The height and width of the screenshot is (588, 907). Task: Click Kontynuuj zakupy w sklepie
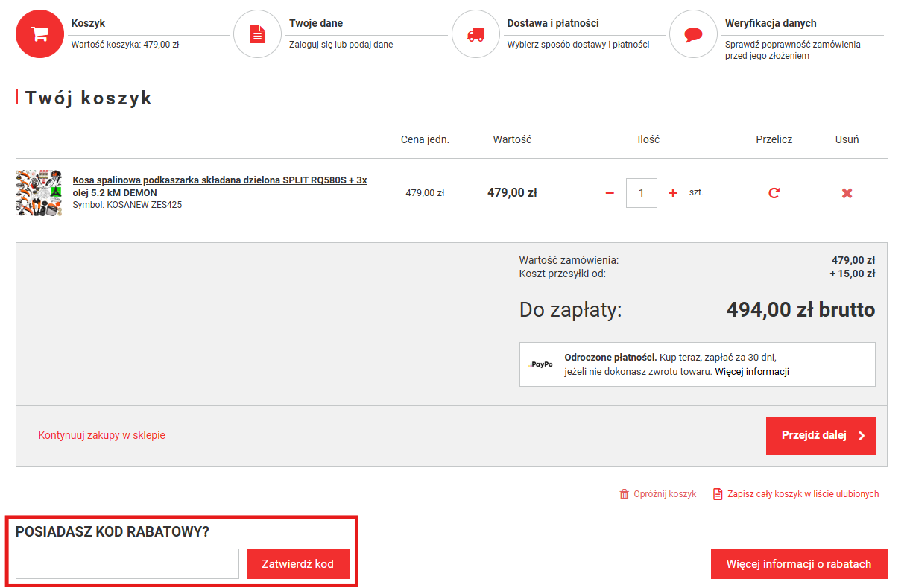click(x=102, y=435)
